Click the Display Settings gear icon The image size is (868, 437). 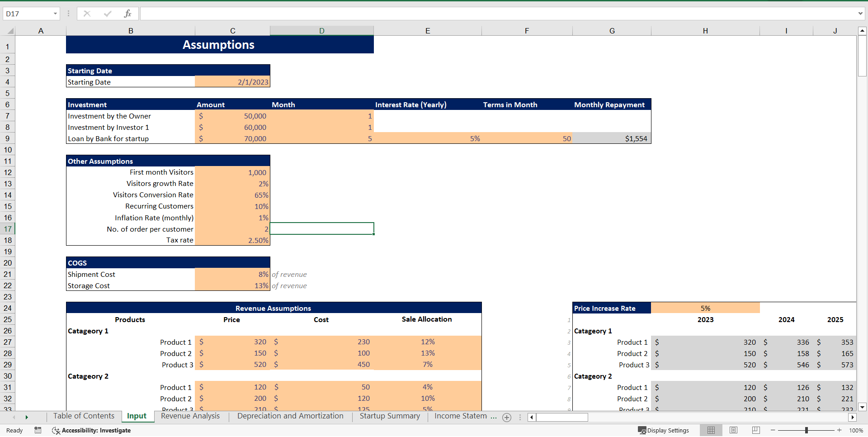point(642,430)
